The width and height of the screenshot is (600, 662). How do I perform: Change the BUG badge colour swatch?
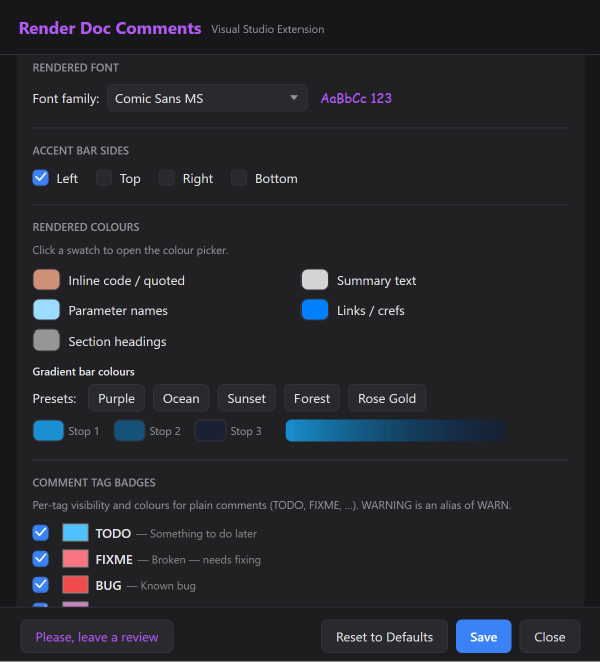[x=76, y=585]
